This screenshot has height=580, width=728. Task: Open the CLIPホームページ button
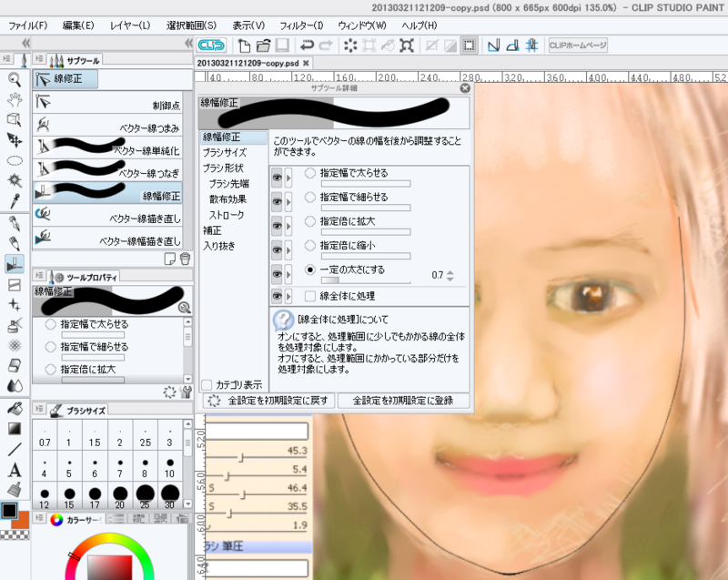[578, 46]
